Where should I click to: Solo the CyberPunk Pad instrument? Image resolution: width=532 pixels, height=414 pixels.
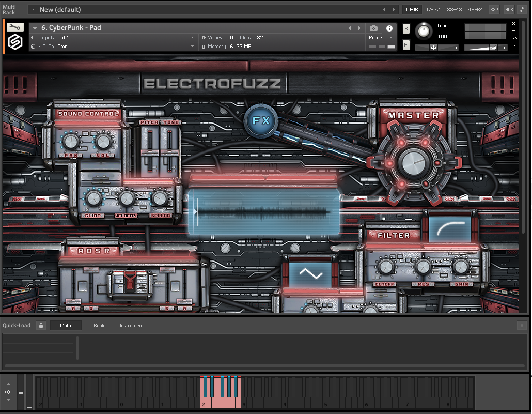coord(406,28)
